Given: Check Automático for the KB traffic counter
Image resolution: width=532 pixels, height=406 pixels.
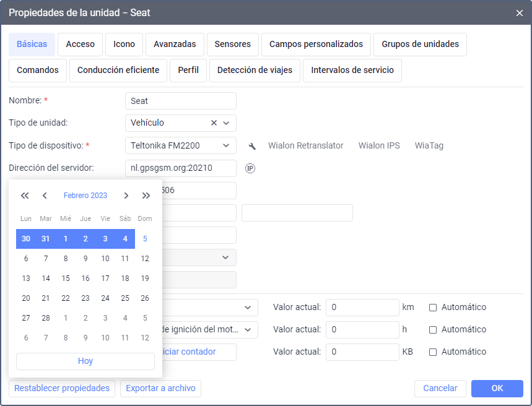Looking at the screenshot, I should click(x=433, y=352).
